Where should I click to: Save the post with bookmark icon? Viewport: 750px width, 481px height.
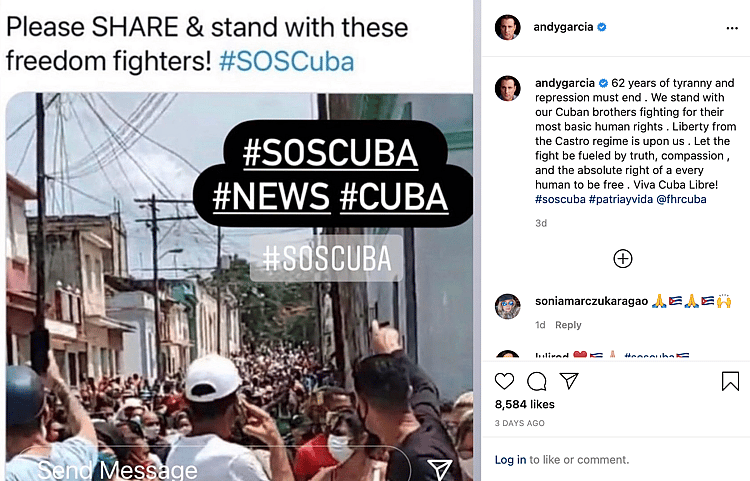coord(730,381)
